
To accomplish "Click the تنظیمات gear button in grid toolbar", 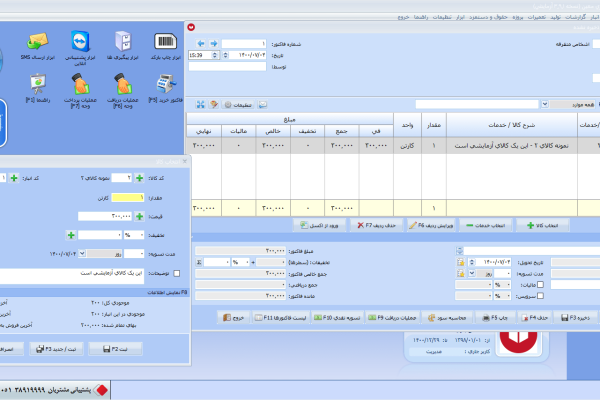I will [x=238, y=104].
